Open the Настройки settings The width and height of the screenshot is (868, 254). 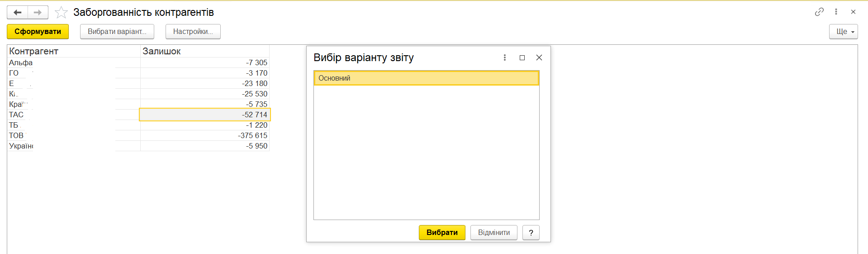click(x=193, y=32)
